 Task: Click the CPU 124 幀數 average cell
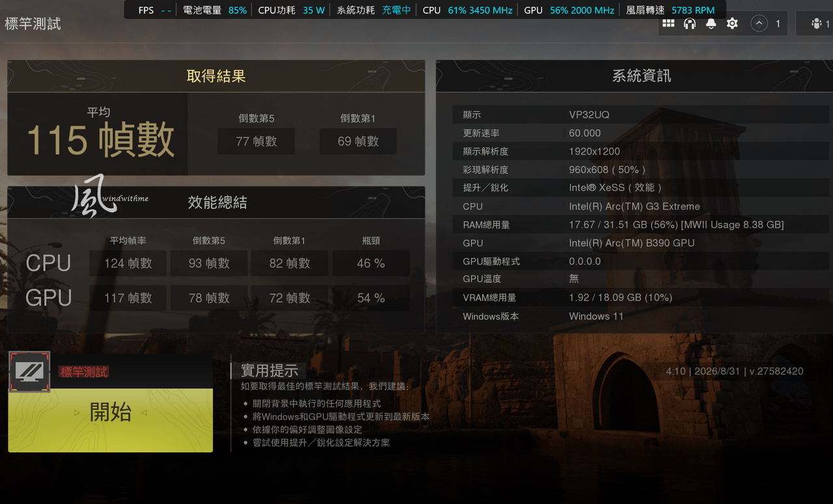click(128, 263)
